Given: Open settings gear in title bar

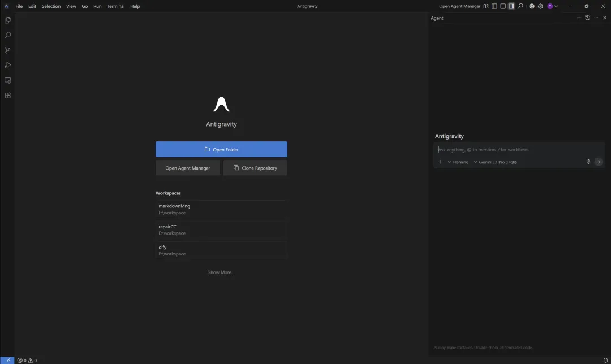Looking at the screenshot, I should pos(540,6).
